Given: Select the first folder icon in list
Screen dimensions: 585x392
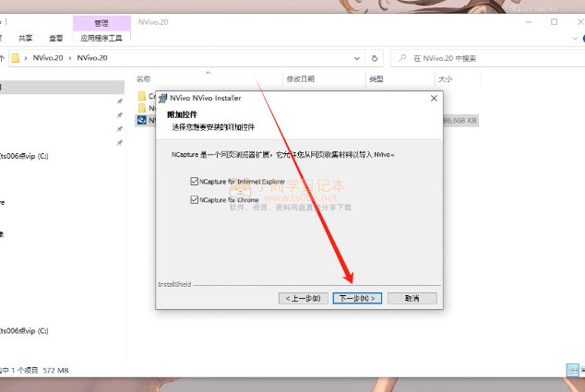Looking at the screenshot, I should tap(142, 96).
